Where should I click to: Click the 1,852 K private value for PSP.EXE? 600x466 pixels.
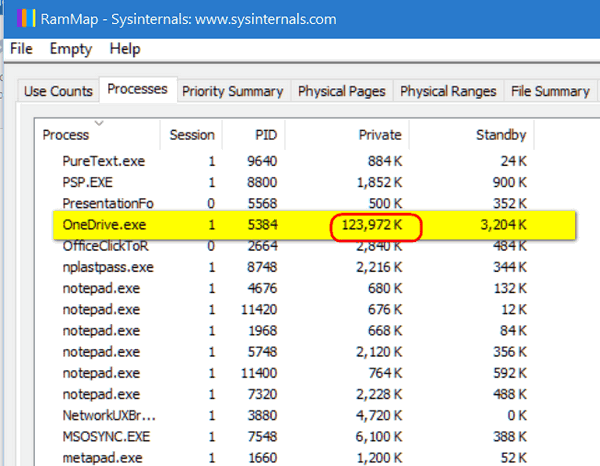(x=379, y=182)
